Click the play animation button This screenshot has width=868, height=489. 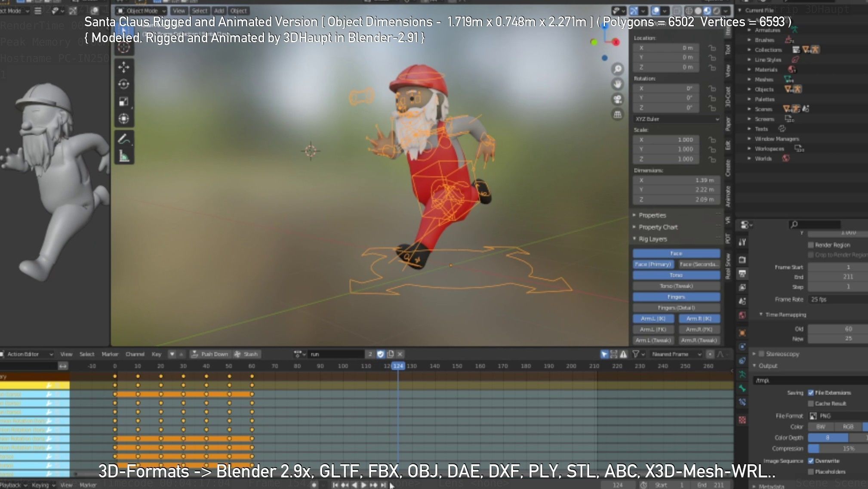[364, 485]
